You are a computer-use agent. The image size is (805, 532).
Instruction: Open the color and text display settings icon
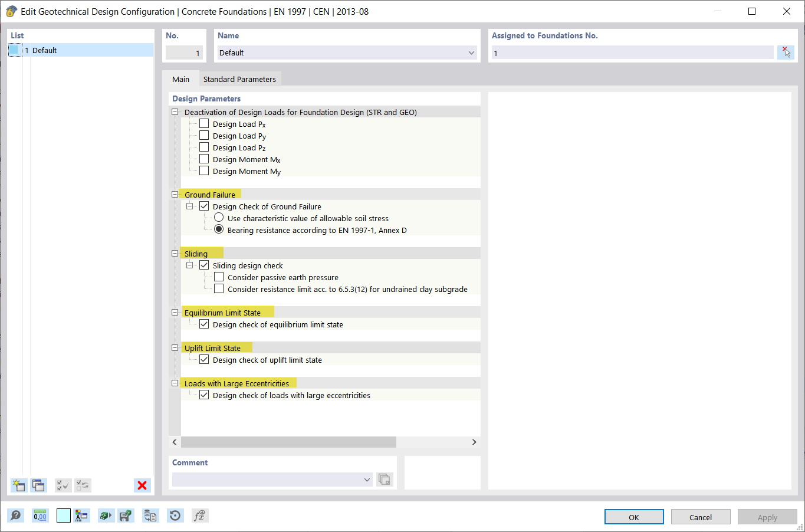click(x=81, y=515)
